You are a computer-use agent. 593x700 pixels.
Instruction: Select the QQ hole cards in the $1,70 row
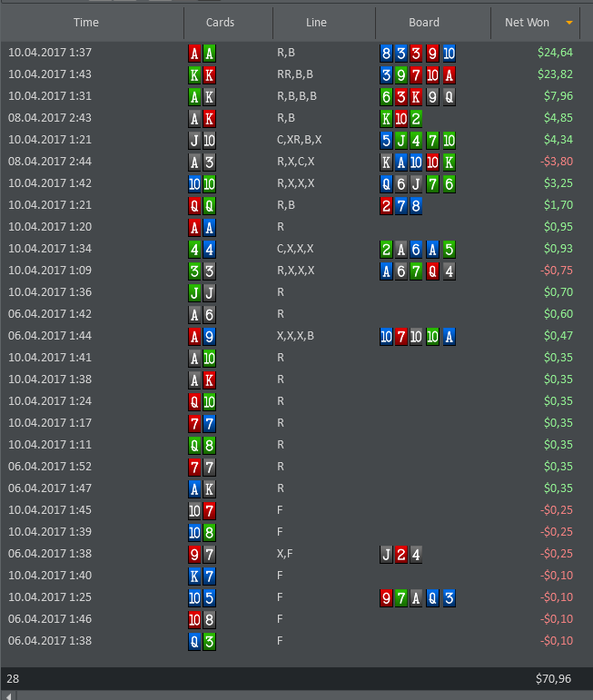202,206
